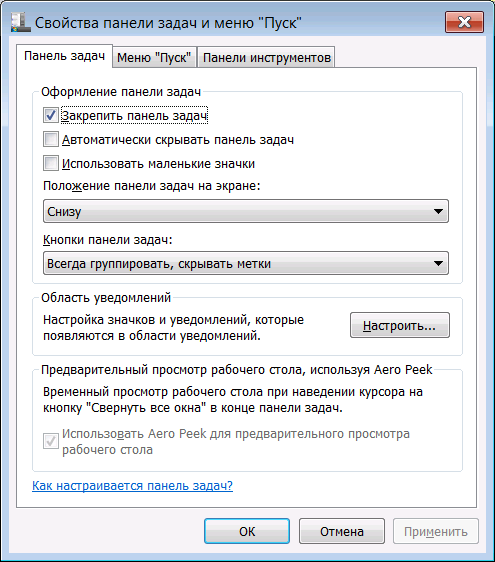Uncheck "Закрепить панель задач" checkbox

(51, 115)
